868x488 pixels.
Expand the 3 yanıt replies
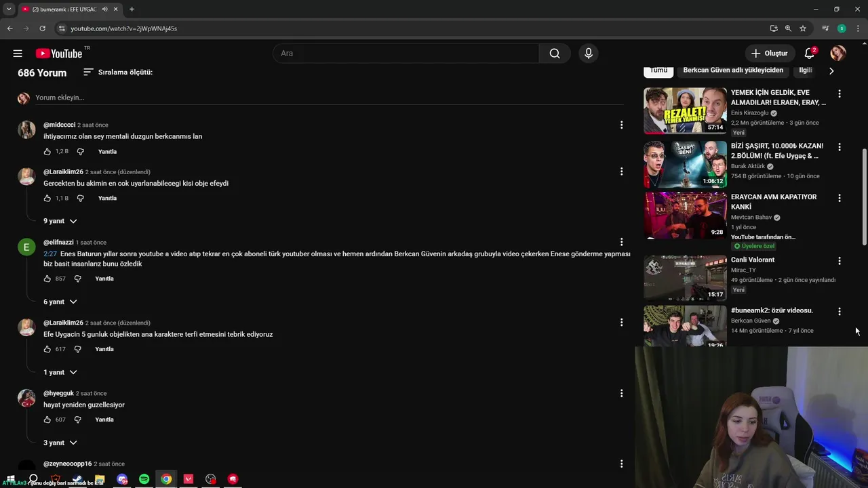60,443
